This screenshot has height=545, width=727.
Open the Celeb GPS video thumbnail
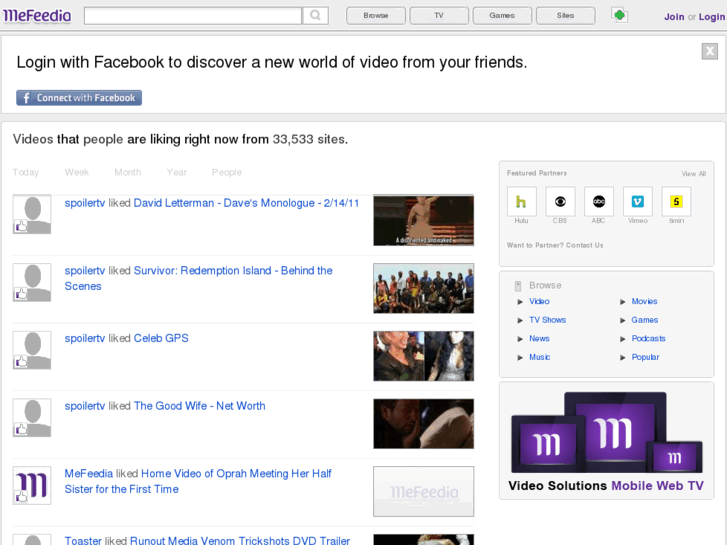point(423,356)
